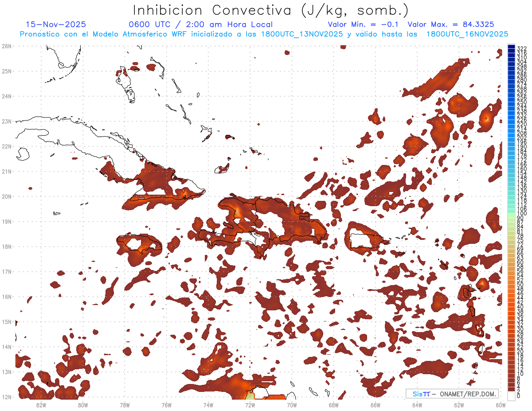The height and width of the screenshot is (411, 532).
Task: Click the colorbar value label '50'
Action: pos(520,285)
